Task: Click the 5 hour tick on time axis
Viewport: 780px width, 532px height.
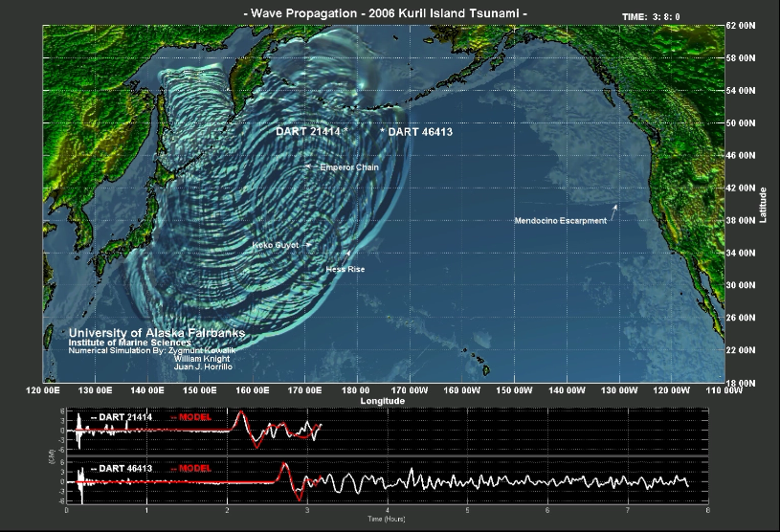Action: tap(468, 510)
